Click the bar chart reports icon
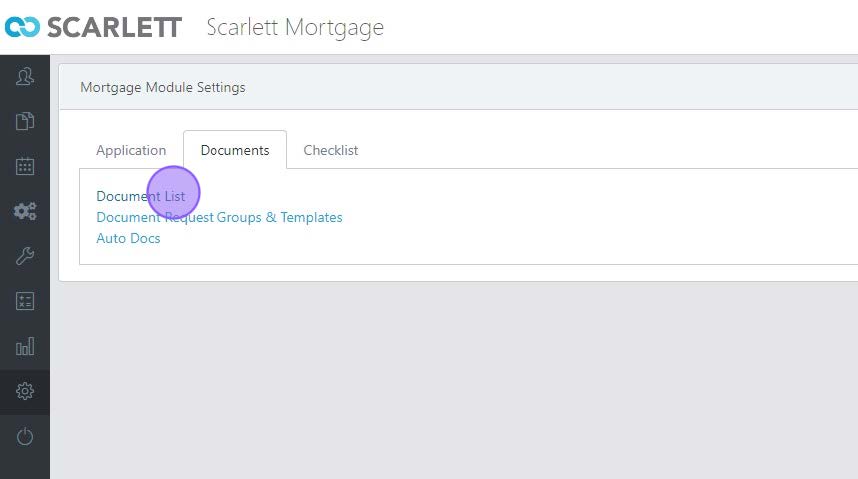This screenshot has width=858, height=479. pos(25,346)
